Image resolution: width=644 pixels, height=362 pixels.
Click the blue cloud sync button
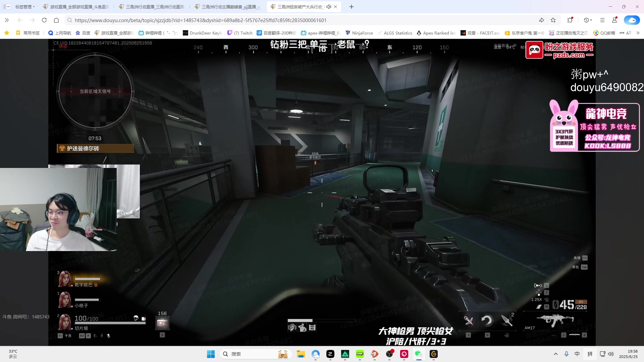pyautogui.click(x=632, y=20)
